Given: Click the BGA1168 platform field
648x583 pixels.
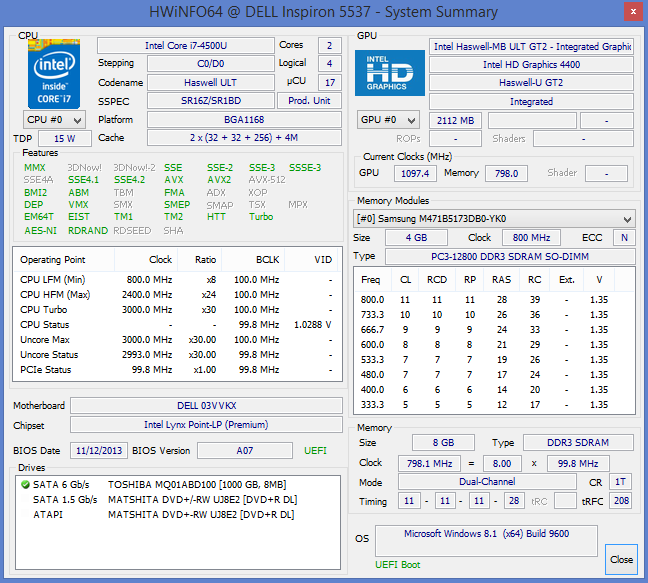Looking at the screenshot, I should (x=244, y=119).
